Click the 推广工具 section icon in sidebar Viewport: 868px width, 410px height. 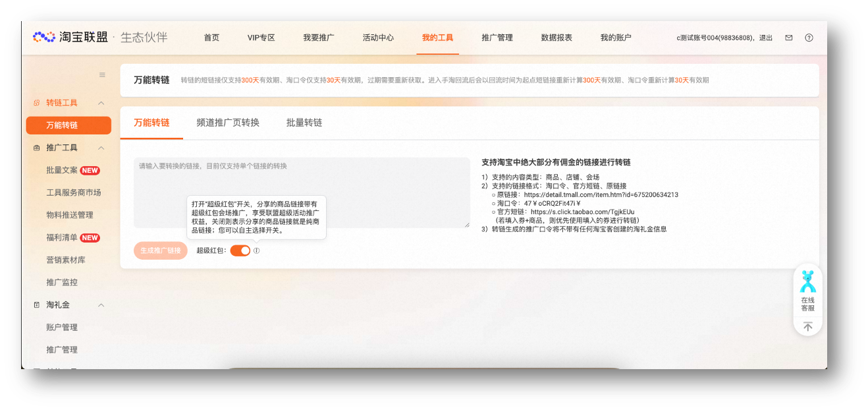click(x=36, y=148)
